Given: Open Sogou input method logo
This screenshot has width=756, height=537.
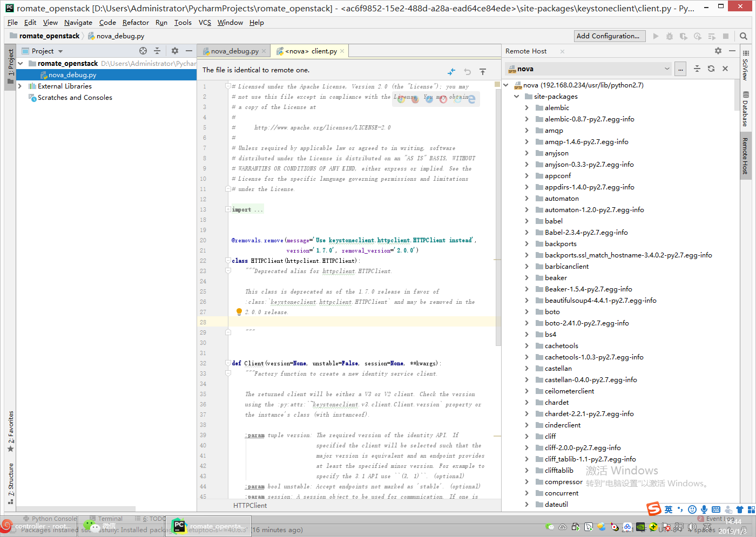Looking at the screenshot, I should coord(654,509).
